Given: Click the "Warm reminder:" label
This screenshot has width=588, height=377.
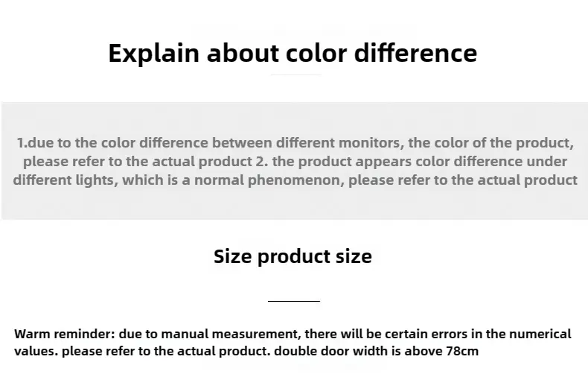Looking at the screenshot, I should click(x=63, y=334).
